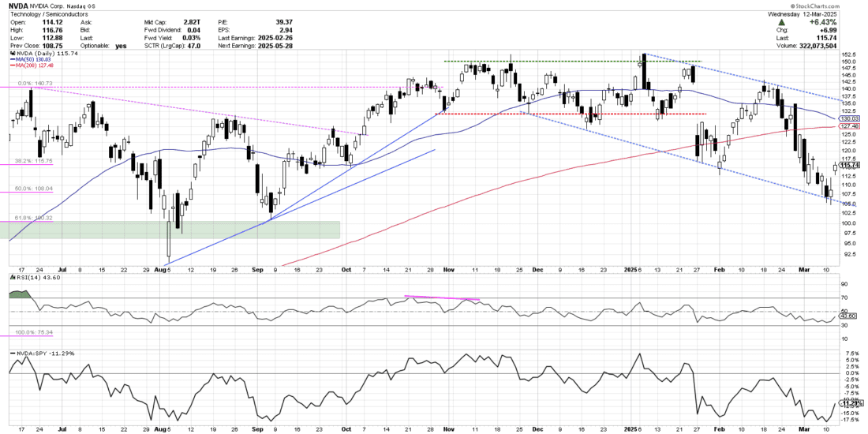Click the 115.74 last price axis tag

point(850,165)
